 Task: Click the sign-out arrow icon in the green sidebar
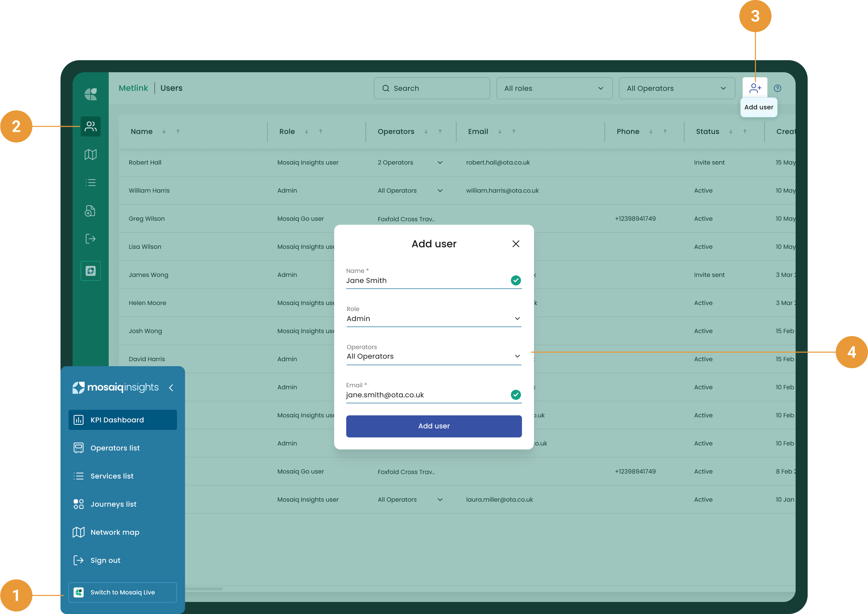pos(90,238)
